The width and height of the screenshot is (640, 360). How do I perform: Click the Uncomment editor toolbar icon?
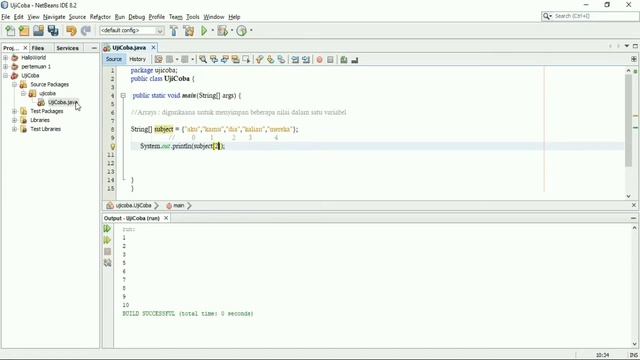pos(355,60)
